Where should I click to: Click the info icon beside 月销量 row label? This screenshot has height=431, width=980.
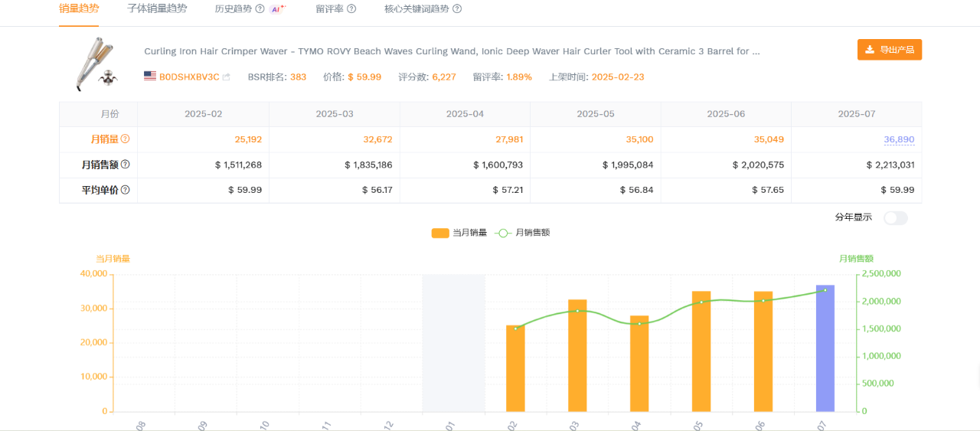tap(125, 139)
